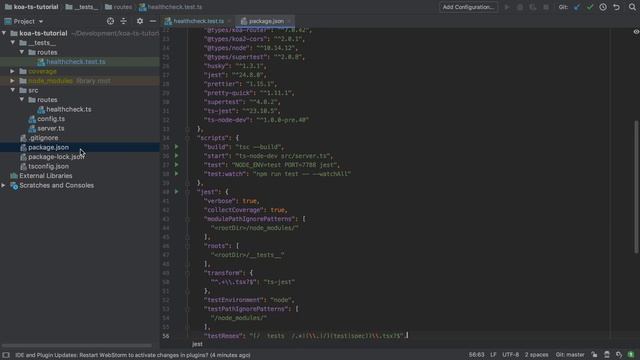Click __tests__ breadcrumb in navigation bar
640x360 pixels.
coord(82,7)
